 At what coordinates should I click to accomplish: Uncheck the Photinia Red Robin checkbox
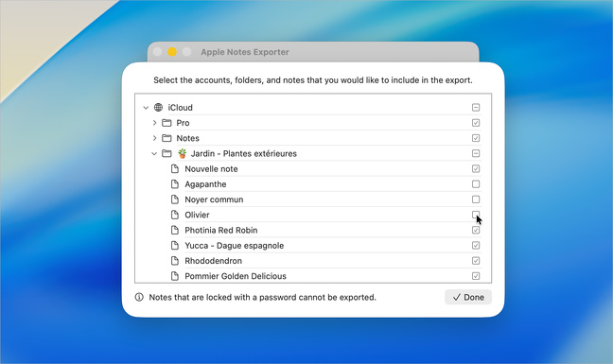[x=476, y=230]
